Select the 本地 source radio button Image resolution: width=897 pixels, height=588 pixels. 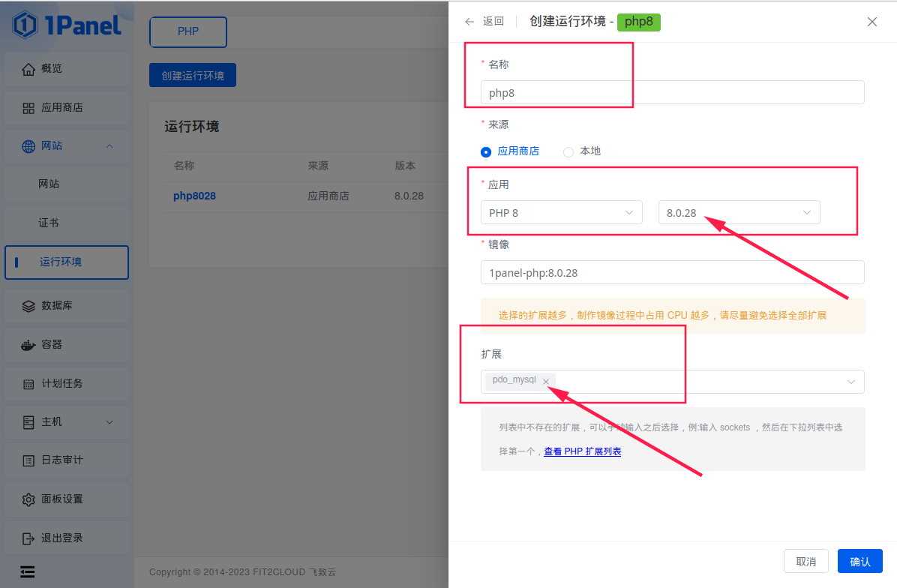[568, 151]
